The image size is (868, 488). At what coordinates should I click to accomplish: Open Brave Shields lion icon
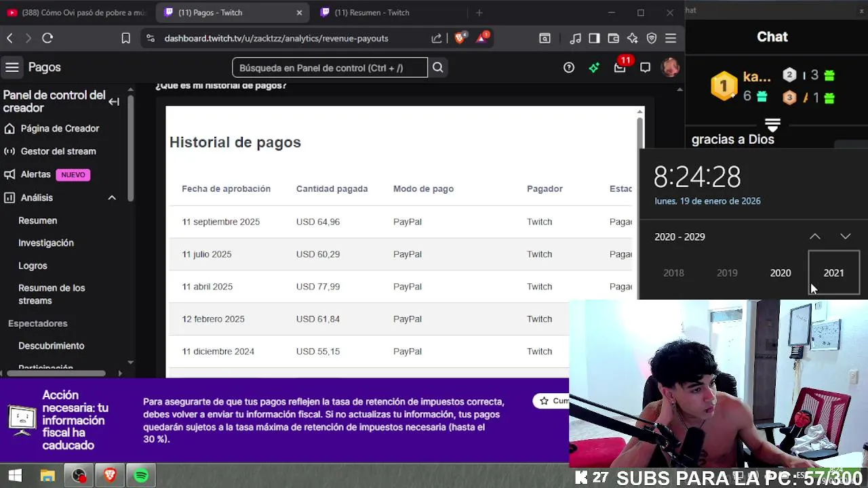click(x=460, y=38)
